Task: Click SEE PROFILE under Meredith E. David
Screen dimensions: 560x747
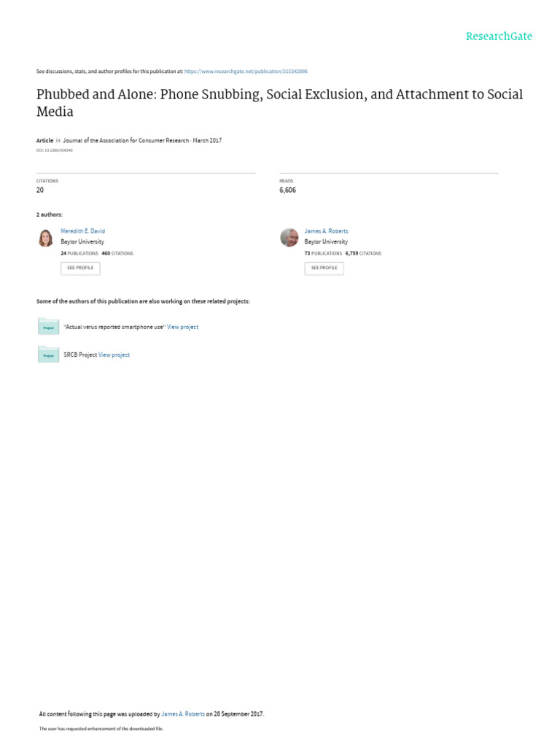Action: point(80,268)
